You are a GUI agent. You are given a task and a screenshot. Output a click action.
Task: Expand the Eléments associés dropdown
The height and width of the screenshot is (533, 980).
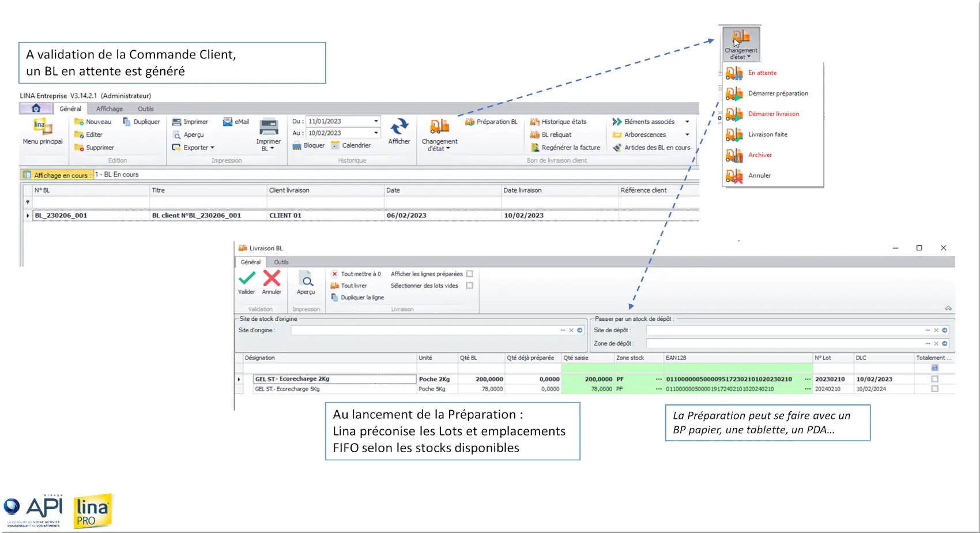coord(687,122)
